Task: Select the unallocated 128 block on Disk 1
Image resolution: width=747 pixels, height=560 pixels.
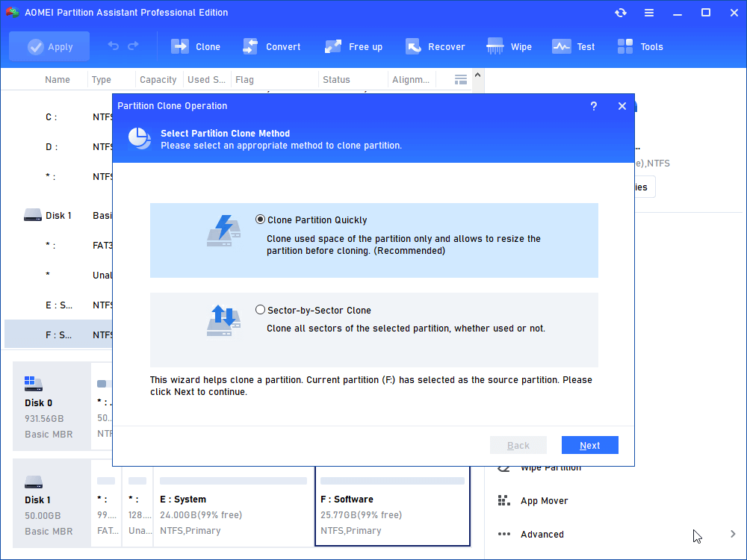Action: tap(138, 508)
